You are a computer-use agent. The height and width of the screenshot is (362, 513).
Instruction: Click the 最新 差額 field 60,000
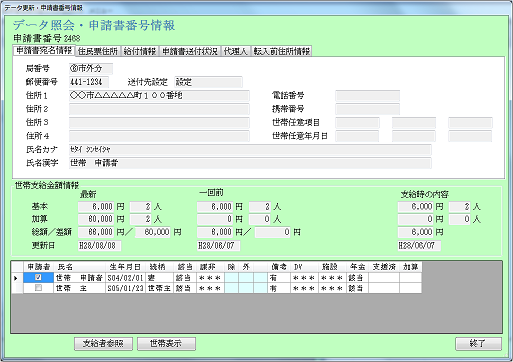(x=153, y=232)
